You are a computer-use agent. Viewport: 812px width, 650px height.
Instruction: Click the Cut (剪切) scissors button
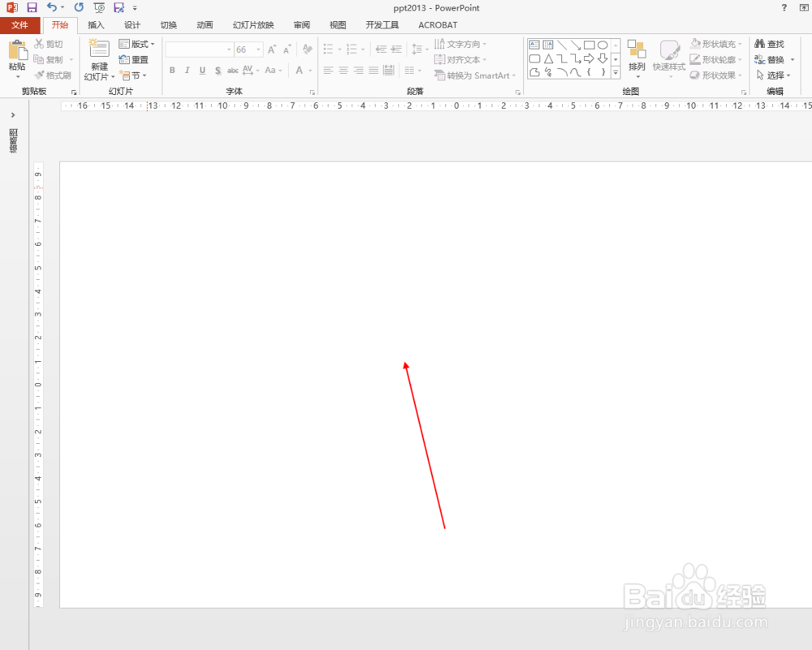[x=48, y=44]
